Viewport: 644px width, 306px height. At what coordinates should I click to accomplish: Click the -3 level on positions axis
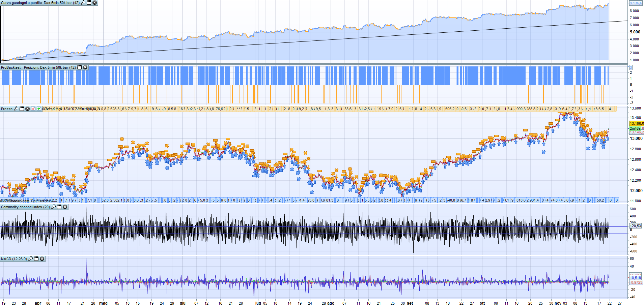632,103
